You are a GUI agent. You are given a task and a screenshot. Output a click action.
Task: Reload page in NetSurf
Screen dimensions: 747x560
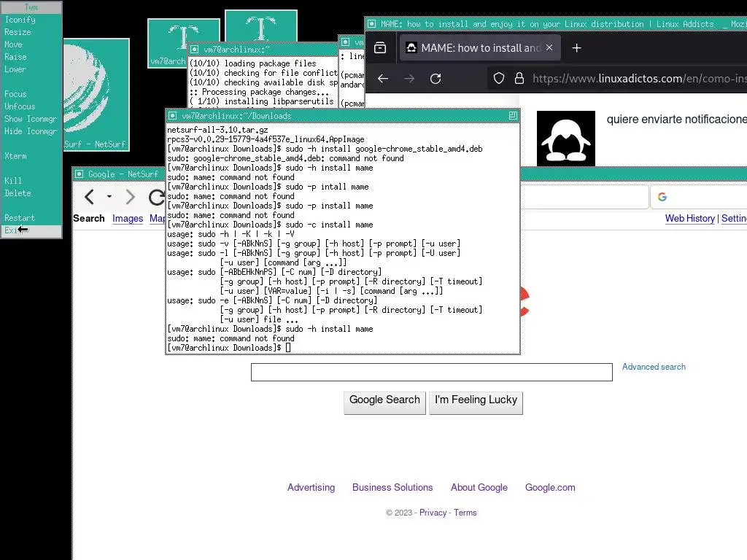(156, 197)
